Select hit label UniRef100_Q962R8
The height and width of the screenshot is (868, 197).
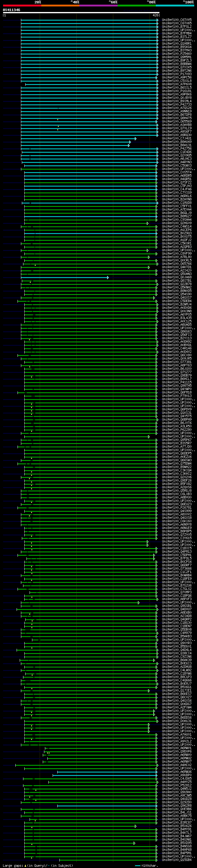pos(177,806)
